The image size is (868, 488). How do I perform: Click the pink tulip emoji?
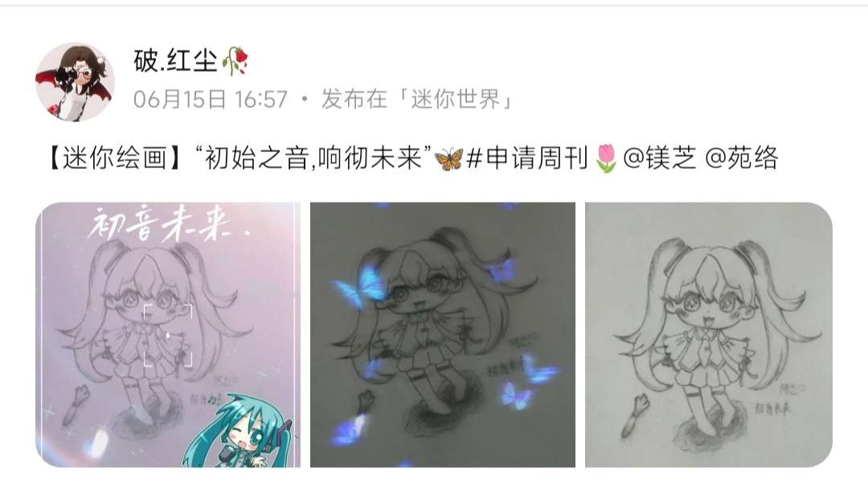point(606,158)
